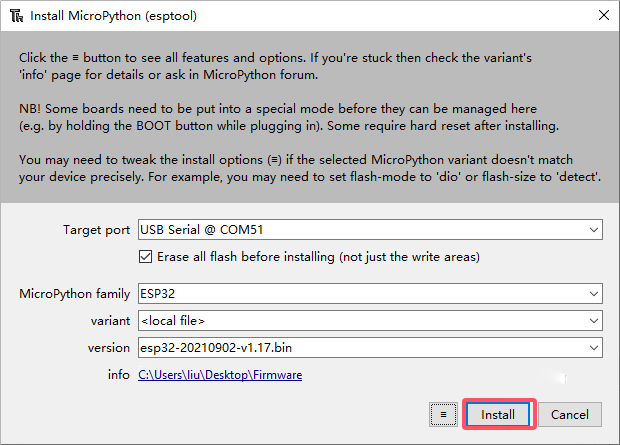Click the Thonny app icon in title bar
Viewport: 620px width, 445px height.
click(17, 16)
